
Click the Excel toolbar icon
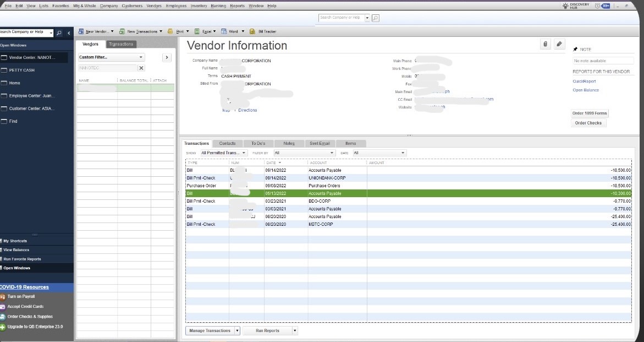point(197,31)
